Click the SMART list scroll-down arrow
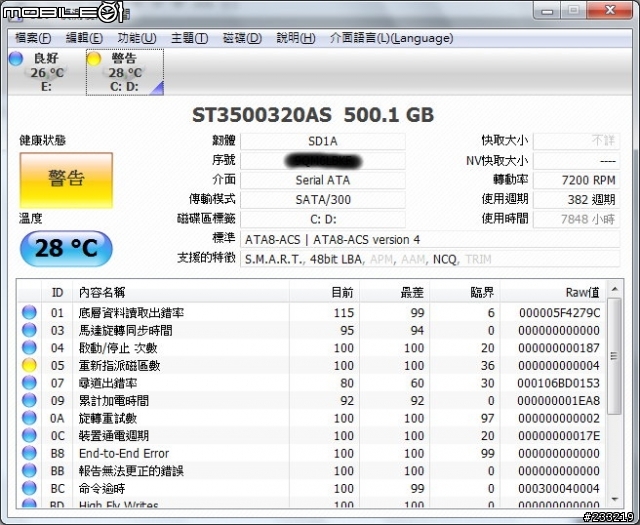640x525 pixels. 614,499
